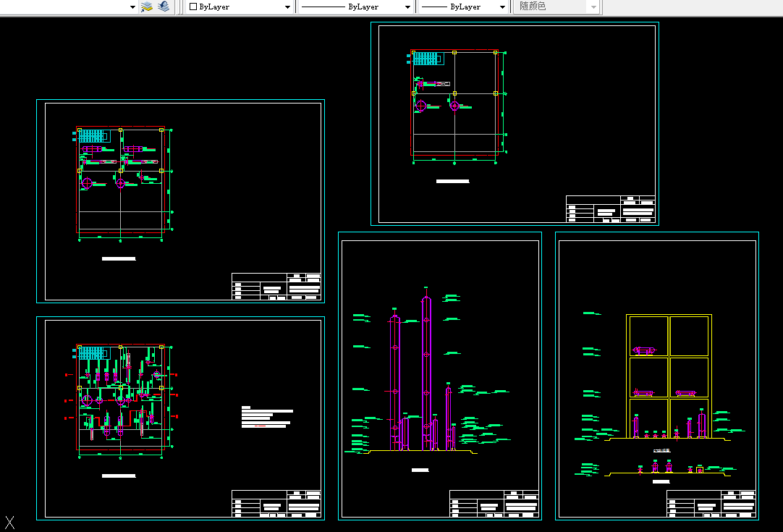
Task: Select the two tall towers in the elevation drawing
Action: click(410, 373)
